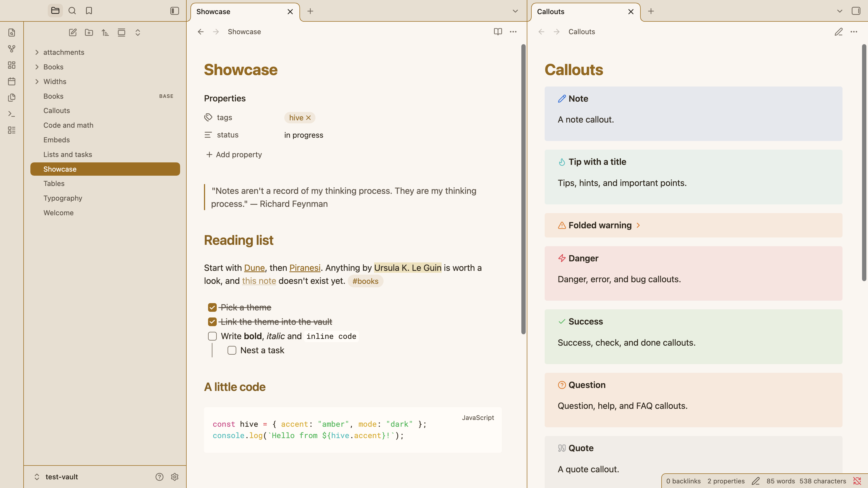
Task: Switch Showcase to reading view
Action: tap(498, 32)
